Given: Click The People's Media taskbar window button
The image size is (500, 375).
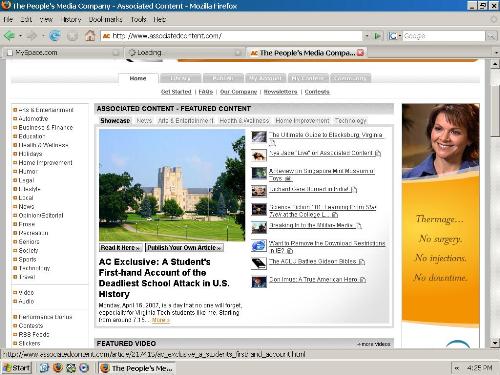Looking at the screenshot, I should (138, 368).
